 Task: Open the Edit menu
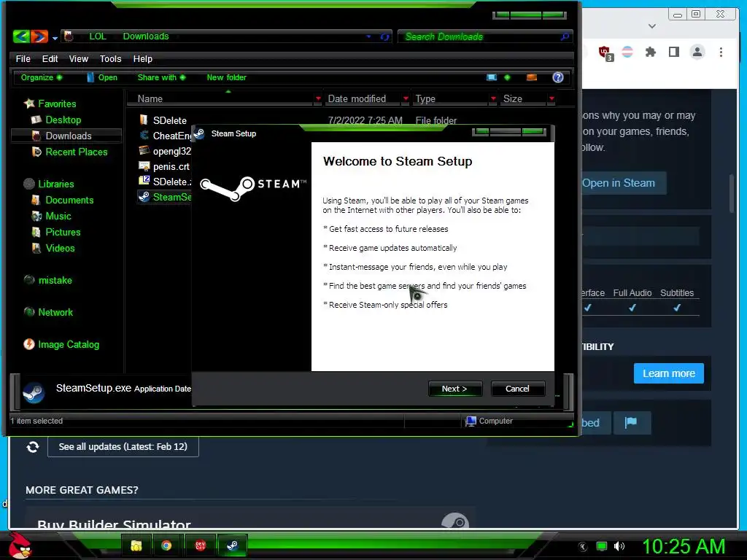(x=50, y=58)
